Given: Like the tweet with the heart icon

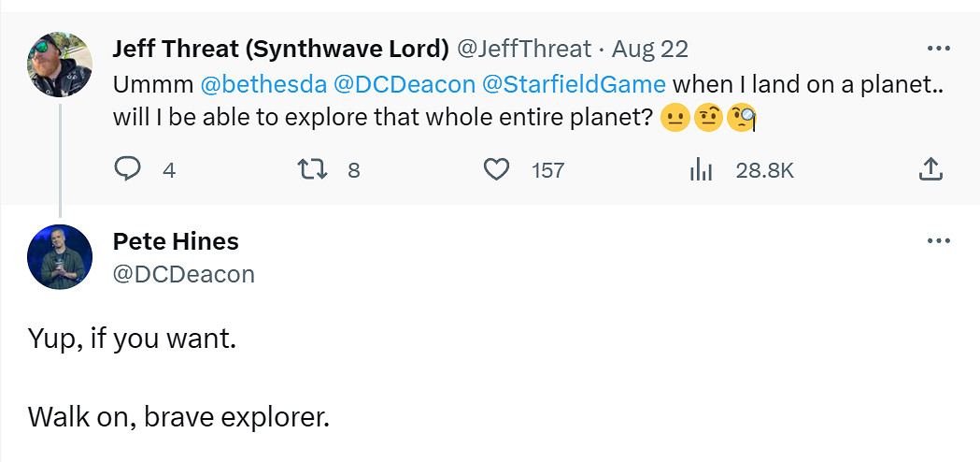Looking at the screenshot, I should 497,169.
